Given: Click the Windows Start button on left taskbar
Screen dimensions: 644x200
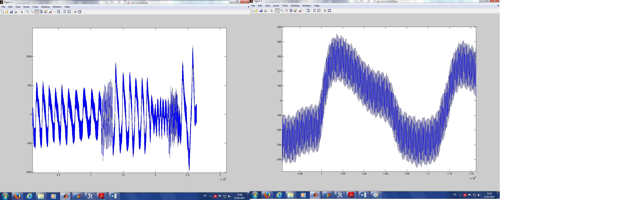Looking at the screenshot, I should click(x=5, y=196).
